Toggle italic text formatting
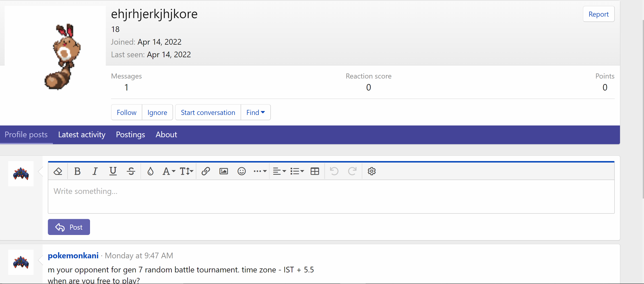This screenshot has height=284, width=644. pyautogui.click(x=95, y=171)
